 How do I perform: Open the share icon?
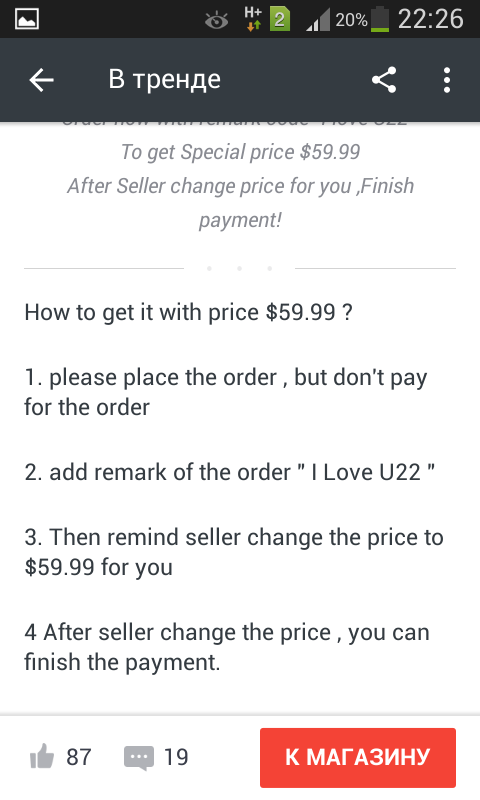click(x=384, y=80)
